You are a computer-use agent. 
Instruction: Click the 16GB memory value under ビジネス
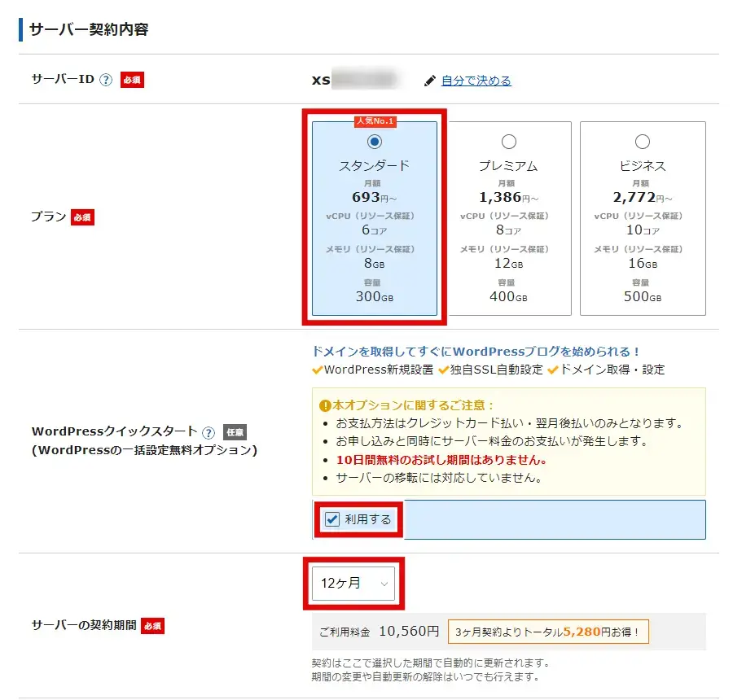point(643,263)
